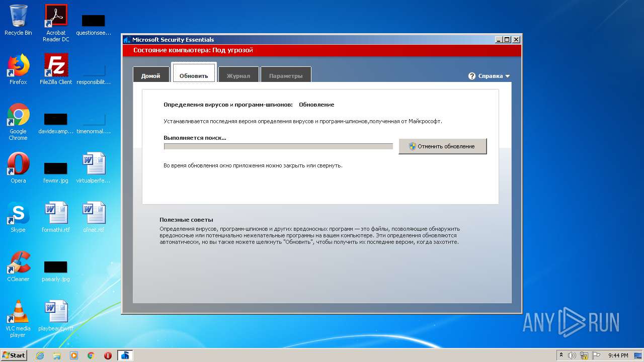This screenshot has width=644, height=362.
Task: Open Action Center flag icon
Action: point(596,355)
